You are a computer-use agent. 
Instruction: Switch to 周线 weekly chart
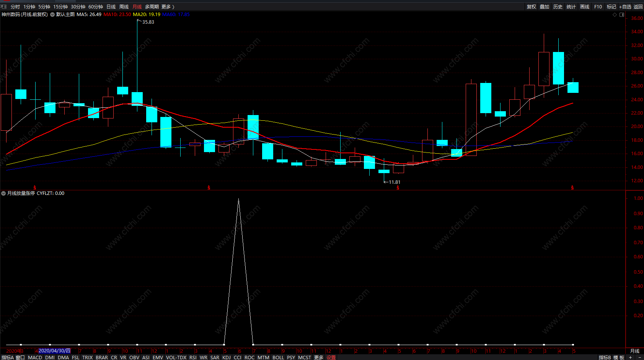124,7
